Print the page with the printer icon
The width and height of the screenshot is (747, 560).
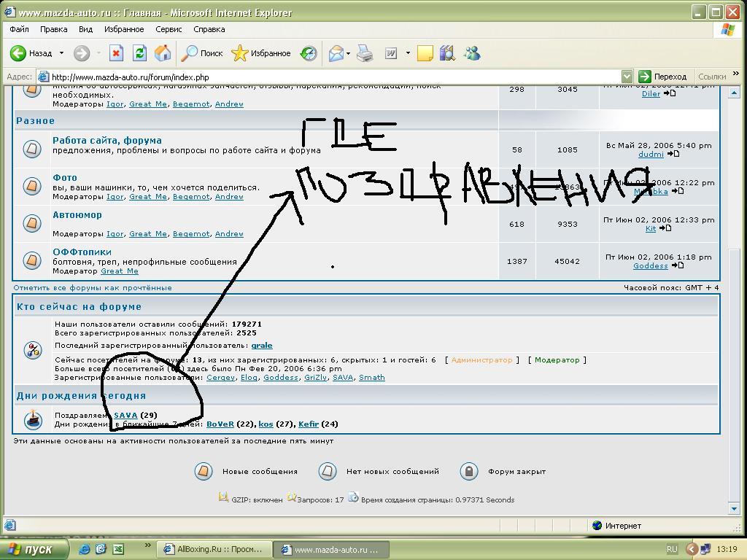(x=365, y=53)
